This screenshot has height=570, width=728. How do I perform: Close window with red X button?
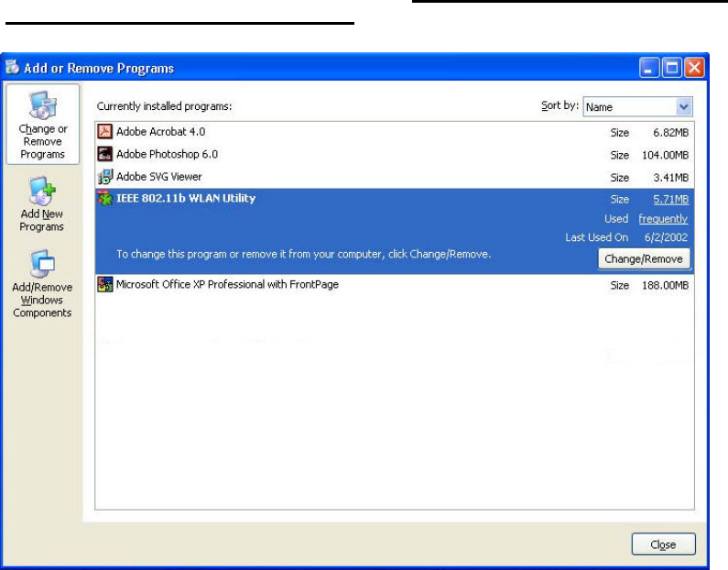(x=694, y=68)
